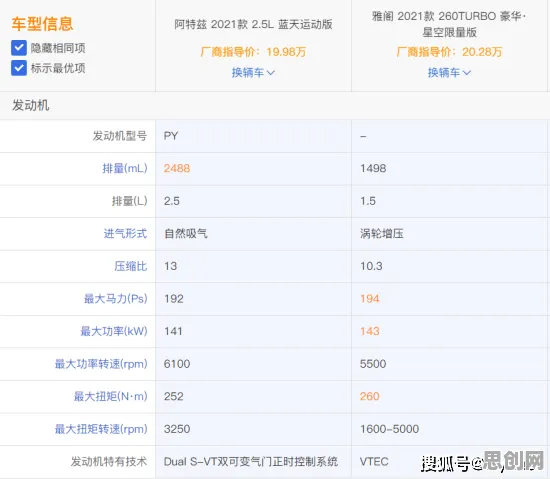
Task: Click the 6100 rpm value
Action: (x=177, y=364)
